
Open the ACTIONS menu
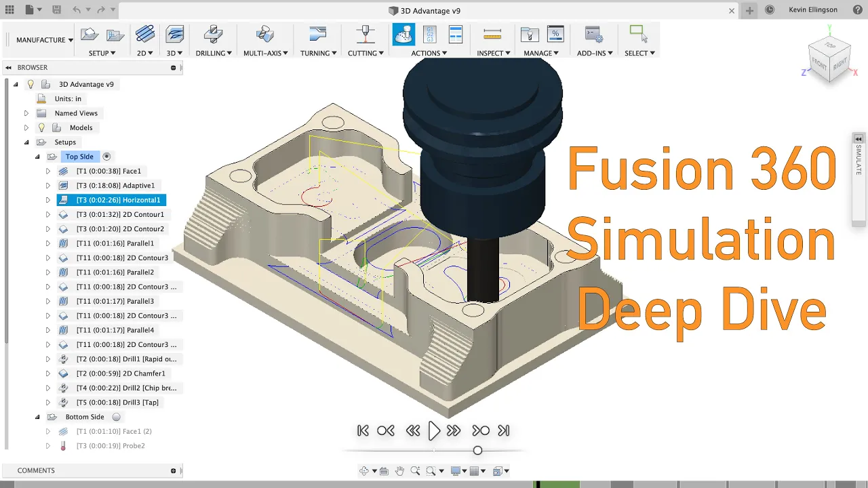click(429, 53)
